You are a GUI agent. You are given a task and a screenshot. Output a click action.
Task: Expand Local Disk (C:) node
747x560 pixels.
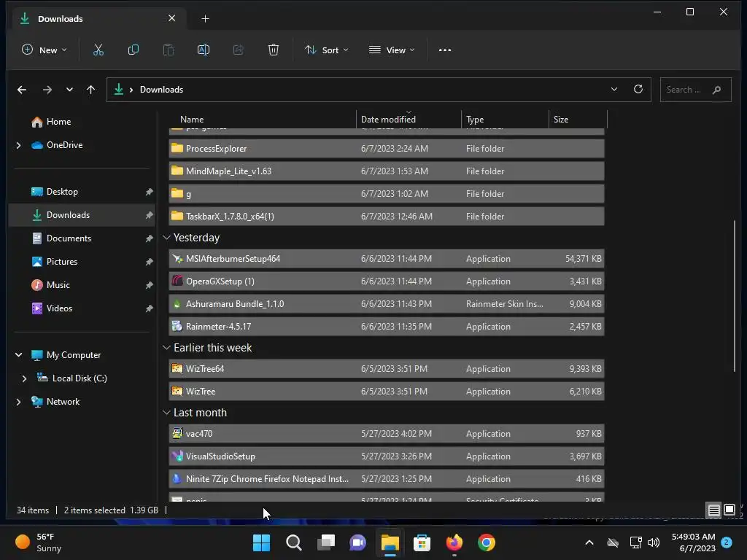pyautogui.click(x=24, y=378)
